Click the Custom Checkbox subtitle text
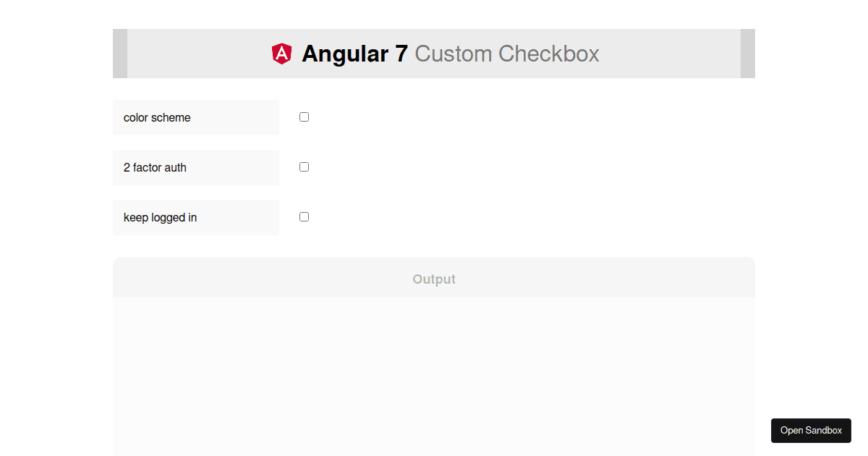 pos(506,54)
